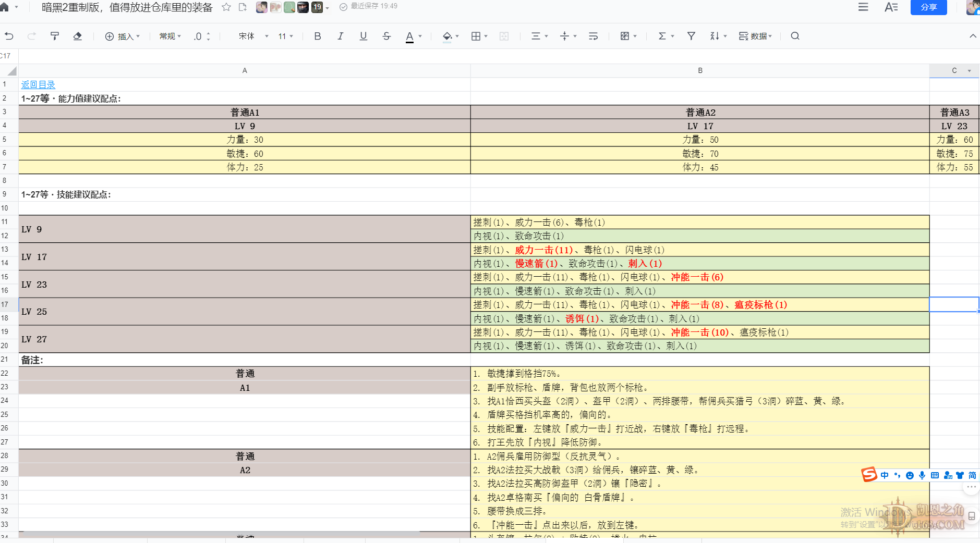The width and height of the screenshot is (980, 543).
Task: Expand the font color picker arrow
Action: click(420, 36)
